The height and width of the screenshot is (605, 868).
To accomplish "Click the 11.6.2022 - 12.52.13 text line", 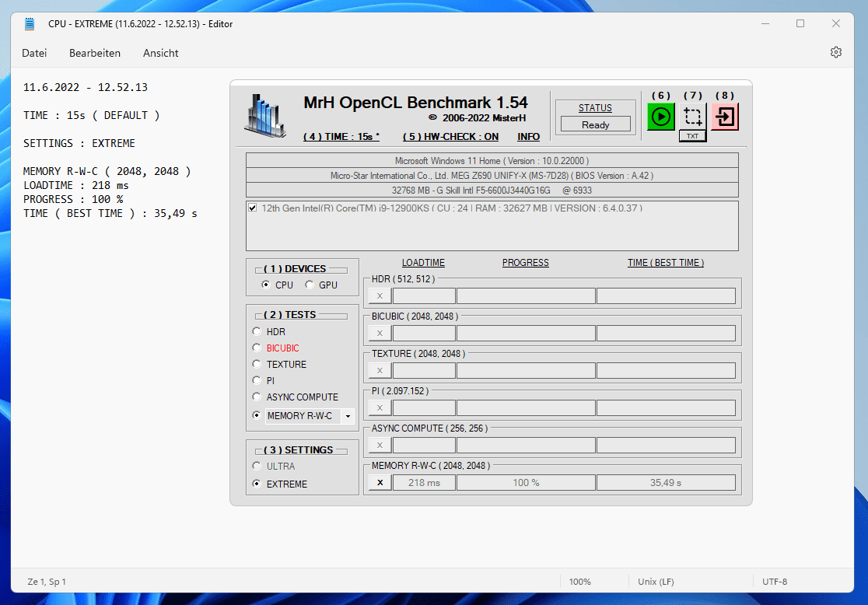I will [x=86, y=87].
